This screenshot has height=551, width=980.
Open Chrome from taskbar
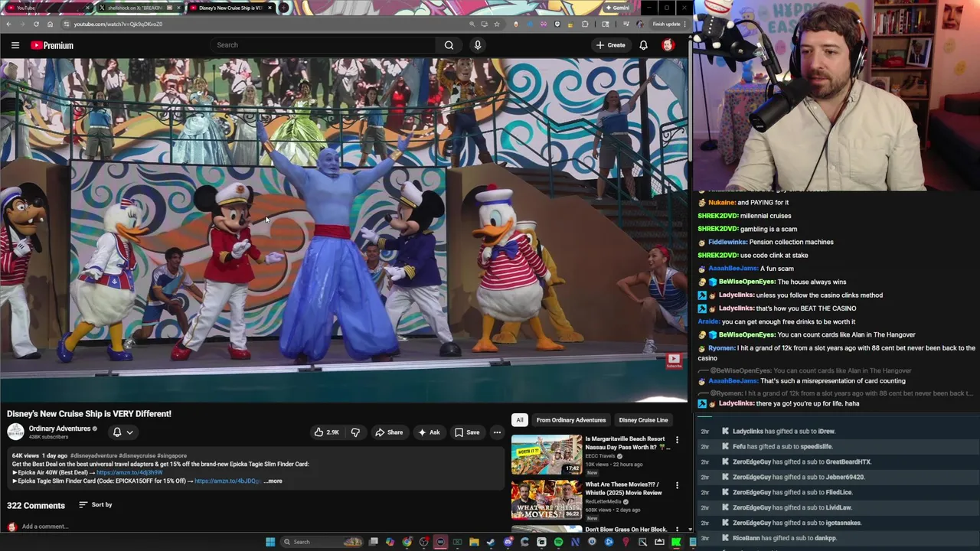407,542
